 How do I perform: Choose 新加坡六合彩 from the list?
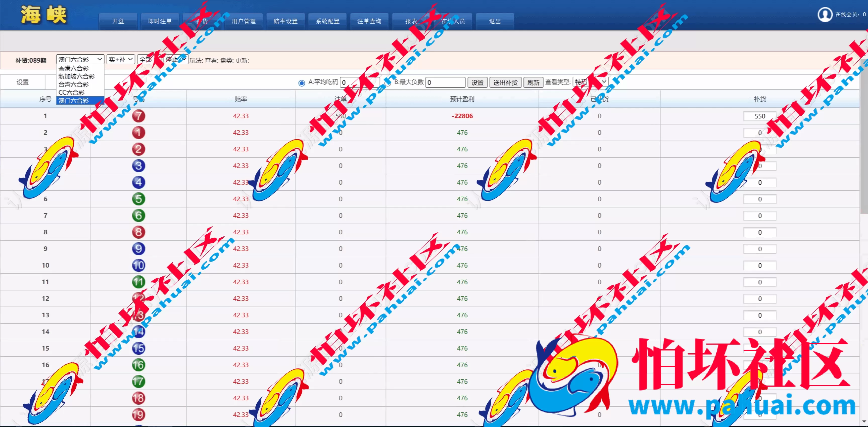click(x=80, y=76)
